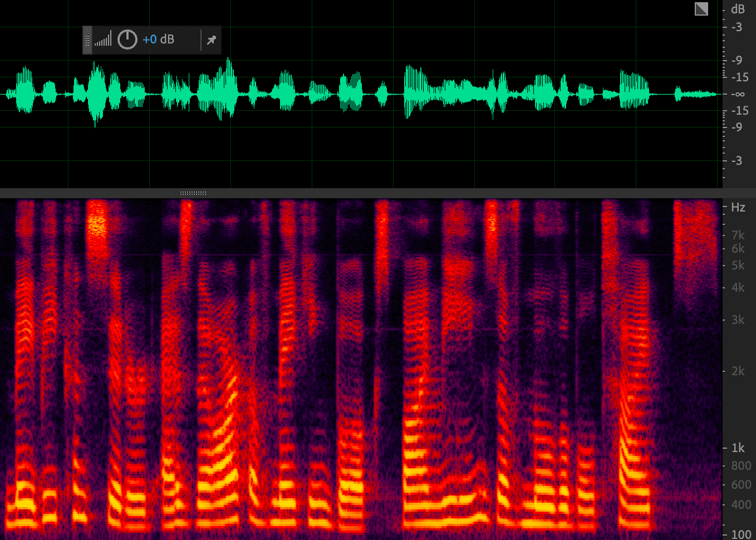Click the HUD drag grip handle
This screenshot has height=540, width=756.
(x=87, y=40)
